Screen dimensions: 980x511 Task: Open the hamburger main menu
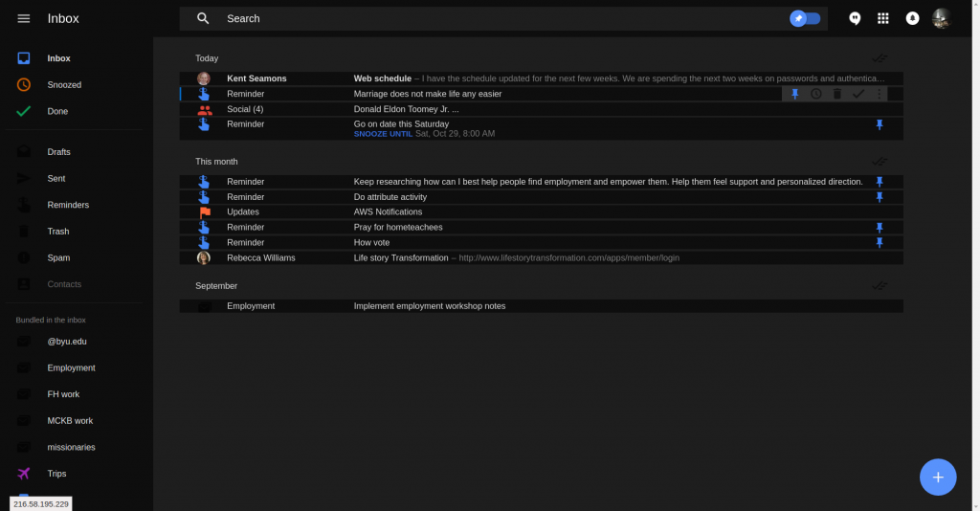coord(24,19)
